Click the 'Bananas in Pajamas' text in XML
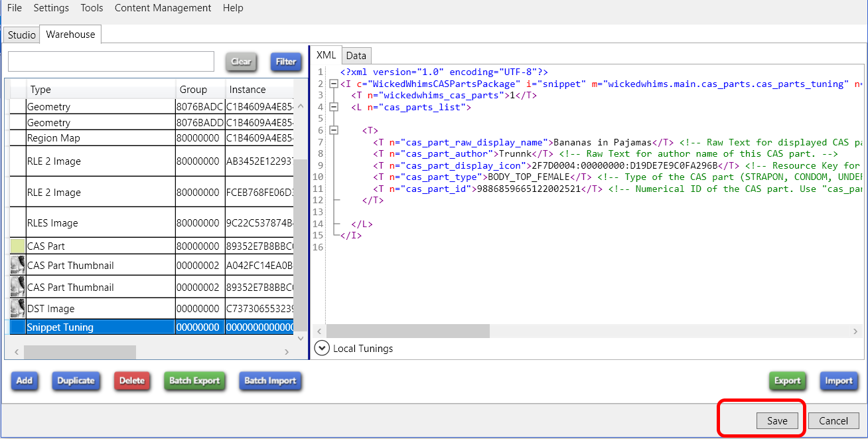 click(603, 142)
